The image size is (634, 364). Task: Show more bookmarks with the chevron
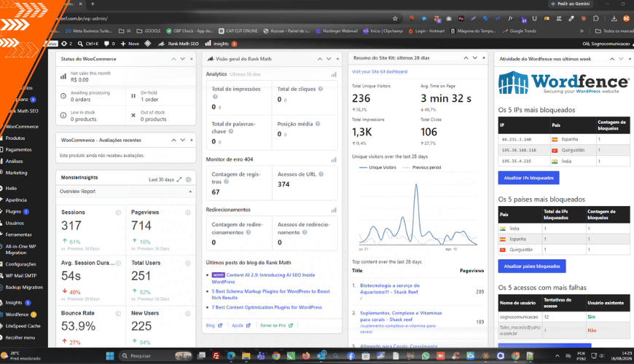pyautogui.click(x=582, y=31)
